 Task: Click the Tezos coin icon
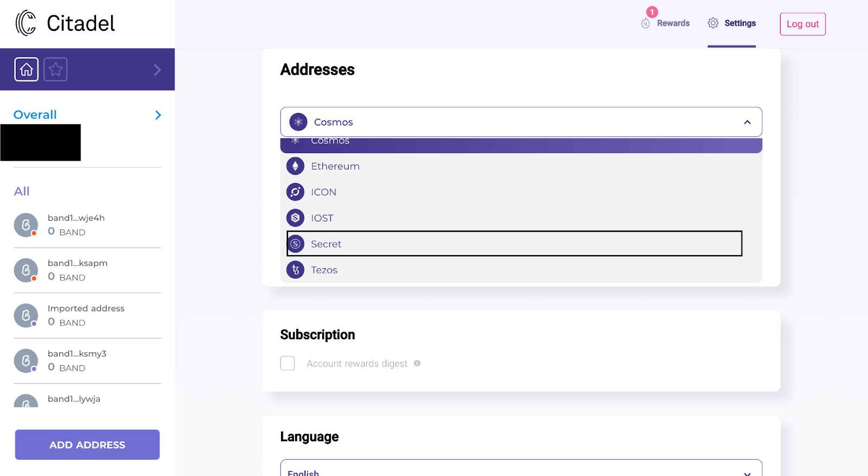[x=295, y=270]
